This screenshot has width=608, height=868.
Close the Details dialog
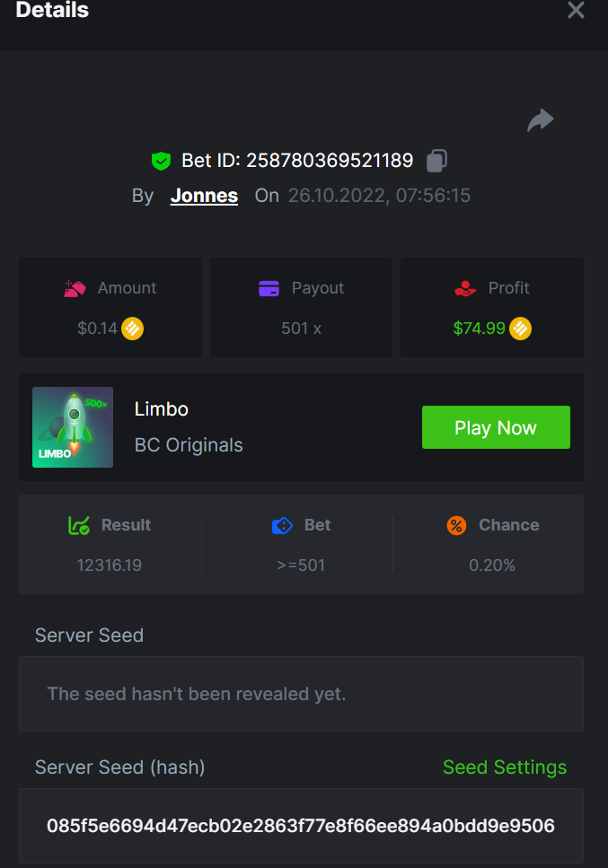click(576, 11)
